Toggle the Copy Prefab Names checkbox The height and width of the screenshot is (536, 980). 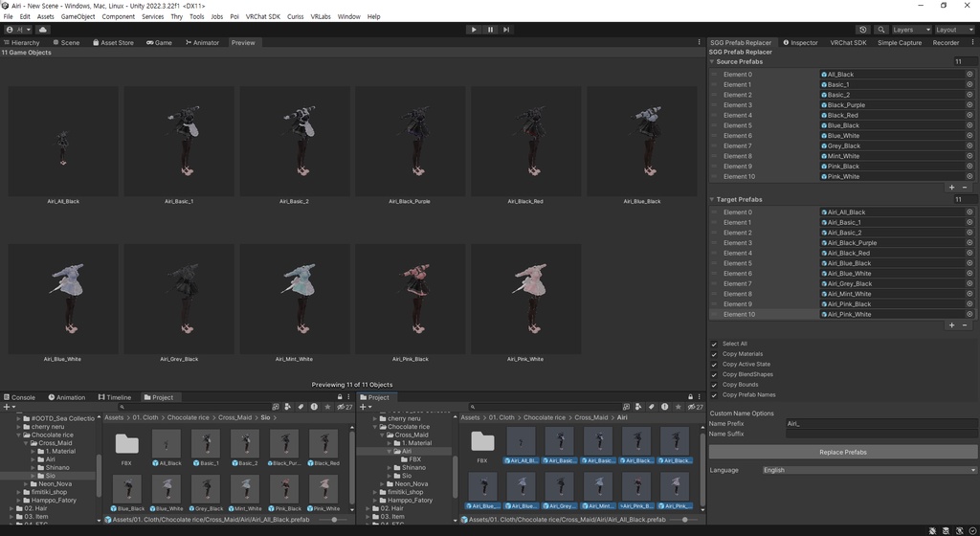tap(714, 395)
